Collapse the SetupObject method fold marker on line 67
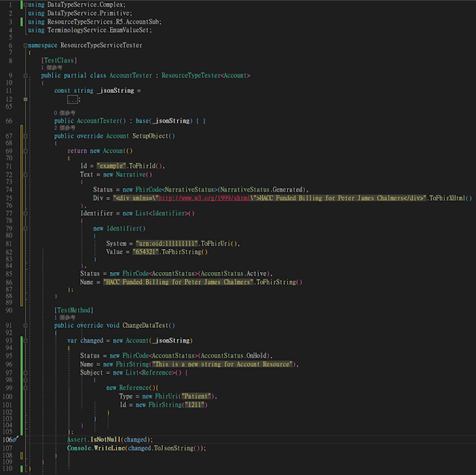The image size is (476, 475). coord(25,136)
